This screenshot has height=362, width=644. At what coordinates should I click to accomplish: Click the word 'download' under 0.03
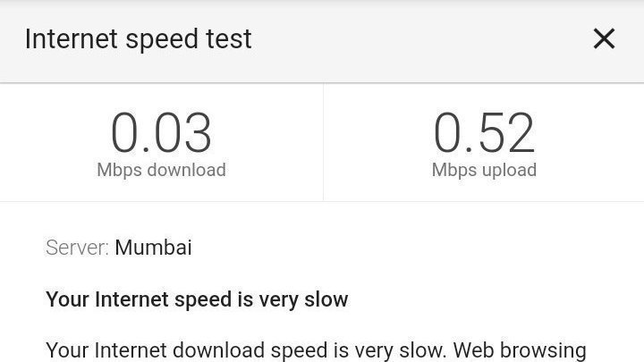pyautogui.click(x=186, y=170)
